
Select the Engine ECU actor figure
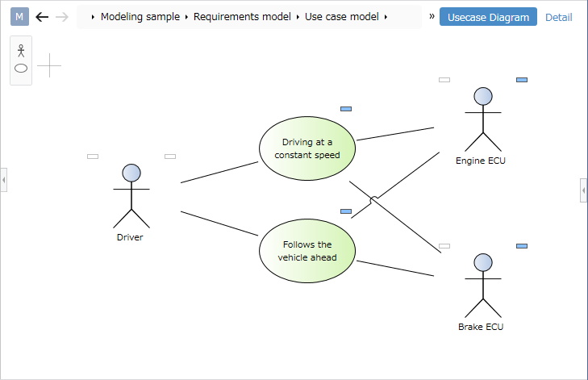pos(483,119)
